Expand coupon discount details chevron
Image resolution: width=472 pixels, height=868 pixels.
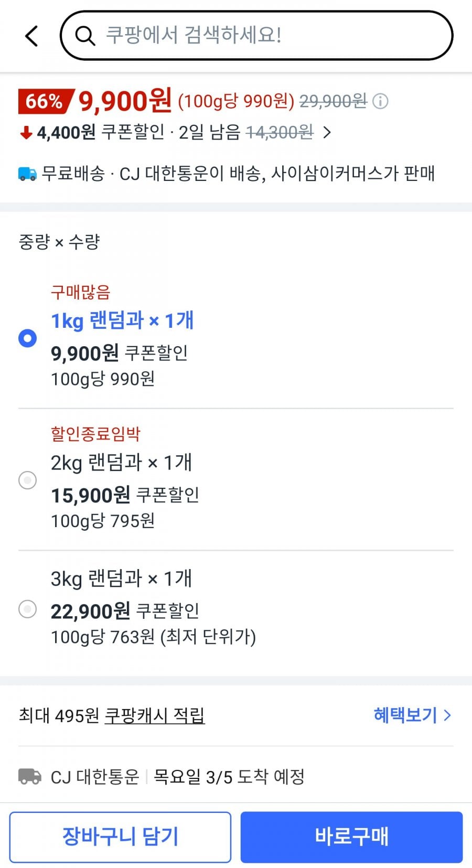click(327, 133)
